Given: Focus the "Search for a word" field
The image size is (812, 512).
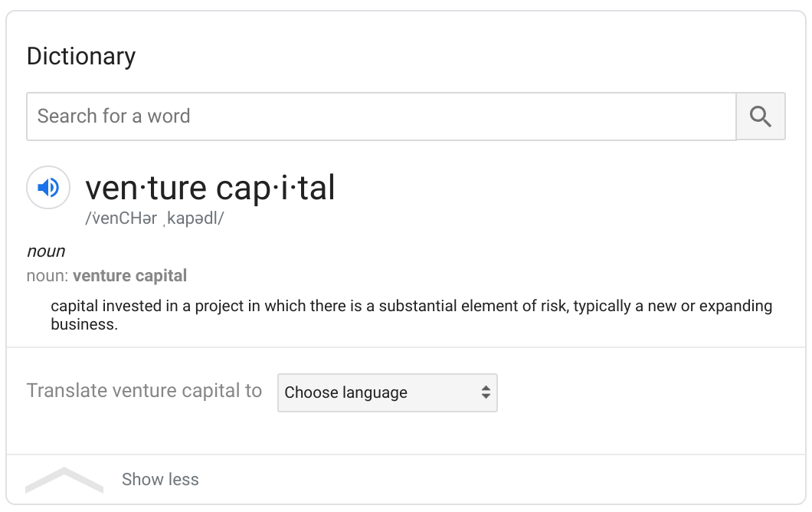Looking at the screenshot, I should 381,116.
